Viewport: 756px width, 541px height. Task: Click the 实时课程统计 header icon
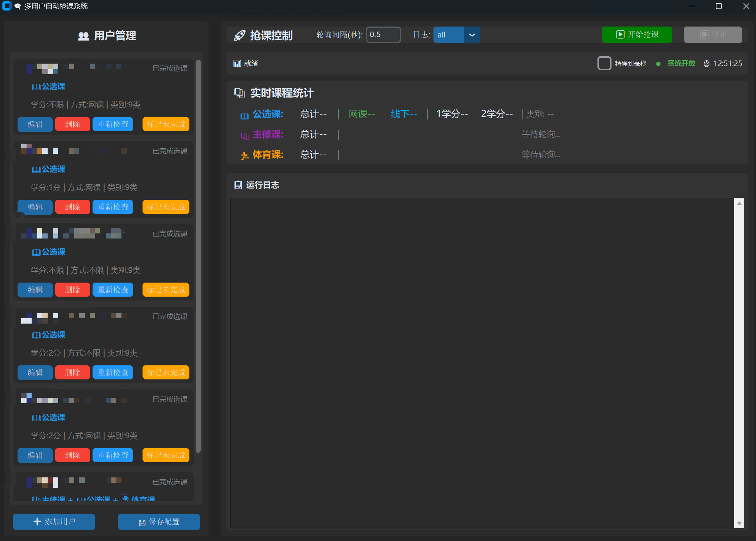[240, 93]
